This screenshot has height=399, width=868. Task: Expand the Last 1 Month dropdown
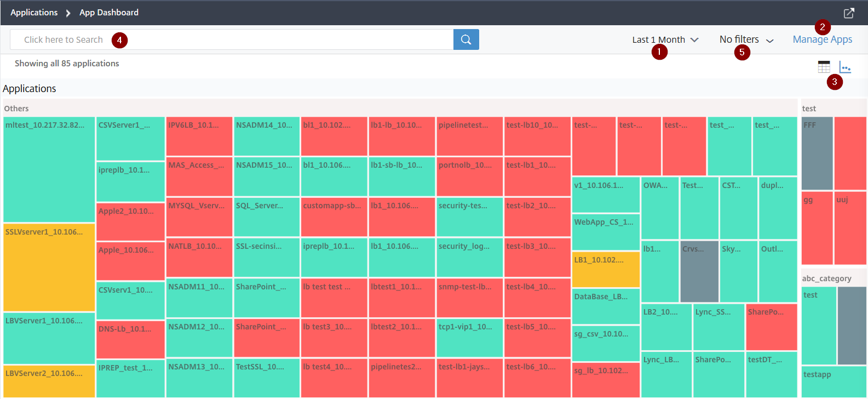point(665,39)
